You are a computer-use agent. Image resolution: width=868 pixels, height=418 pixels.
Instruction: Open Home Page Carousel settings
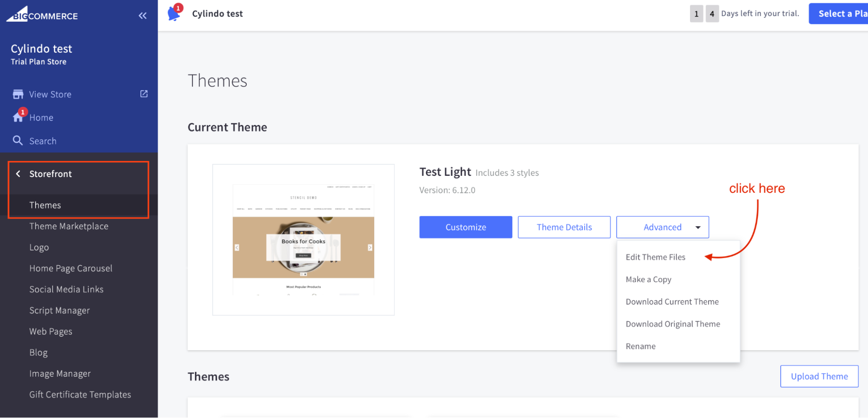[x=71, y=268]
